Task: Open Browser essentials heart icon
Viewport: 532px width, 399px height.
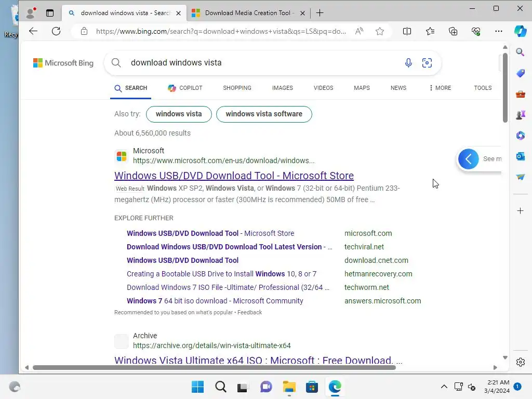Action: (x=476, y=31)
